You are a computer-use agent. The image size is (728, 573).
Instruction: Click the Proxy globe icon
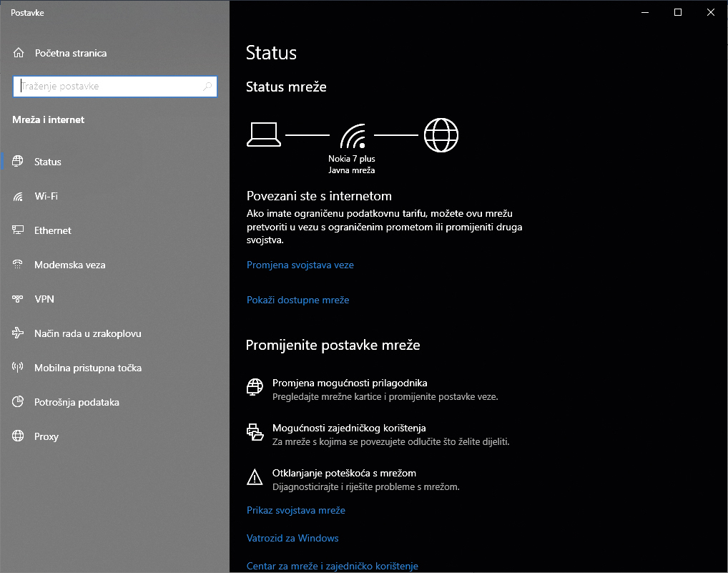tap(19, 436)
